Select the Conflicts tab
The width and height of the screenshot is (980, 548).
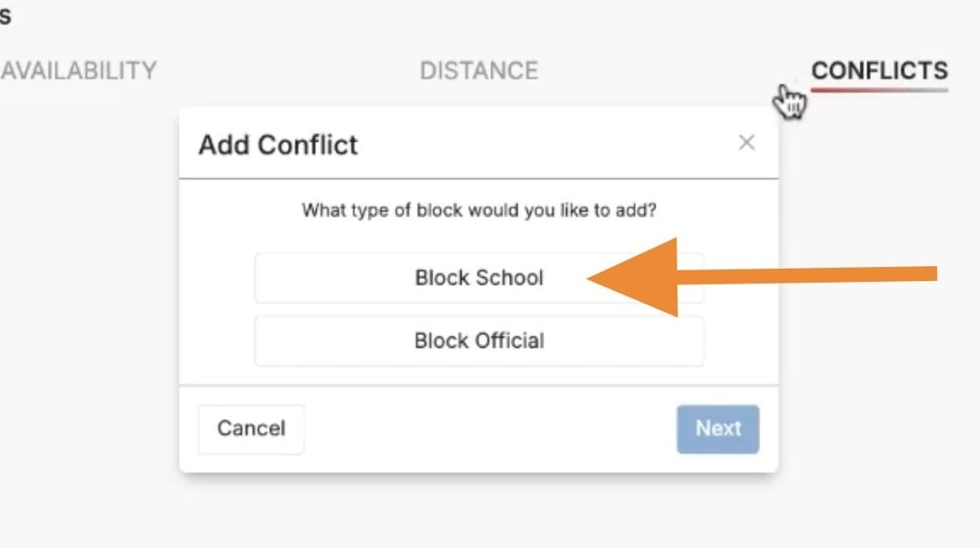(879, 71)
